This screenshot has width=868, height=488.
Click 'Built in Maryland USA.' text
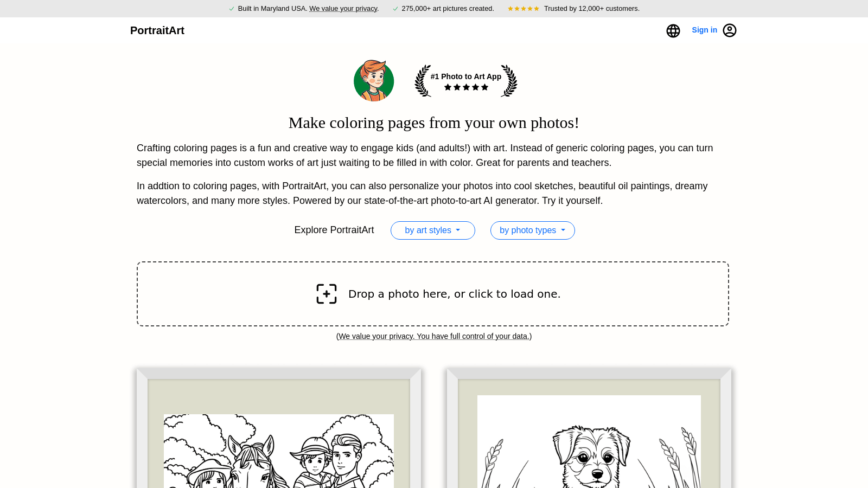click(x=273, y=9)
